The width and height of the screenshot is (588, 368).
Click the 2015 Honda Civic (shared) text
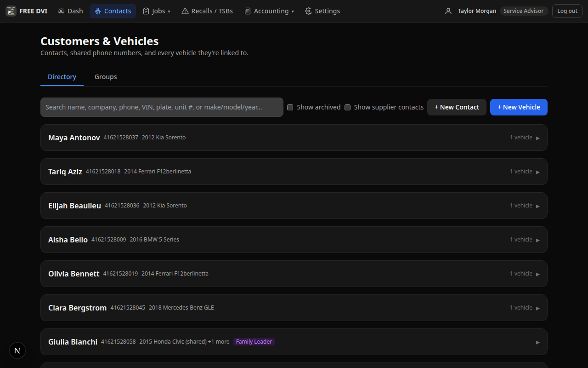(173, 342)
